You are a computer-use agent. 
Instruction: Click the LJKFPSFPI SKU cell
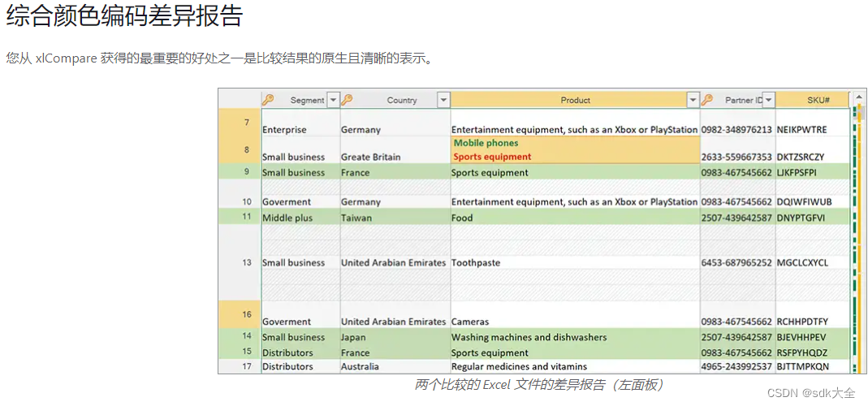tap(812, 172)
